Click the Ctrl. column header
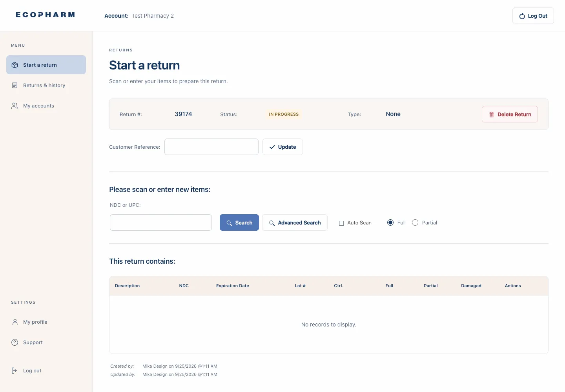This screenshot has width=565, height=392. pyautogui.click(x=339, y=286)
